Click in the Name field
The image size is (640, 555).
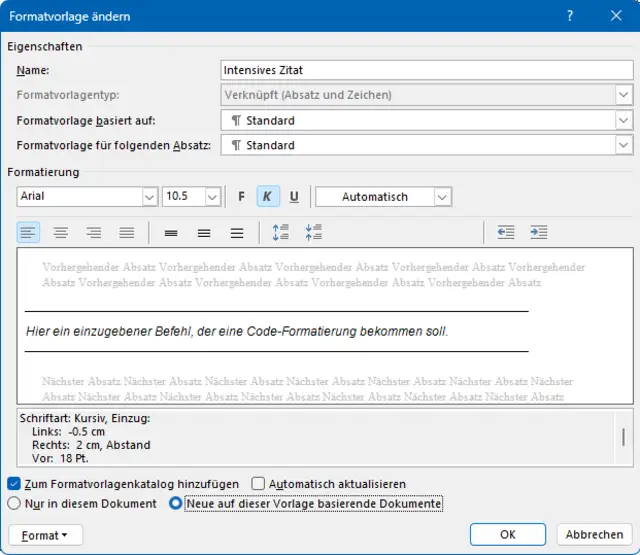[426, 71]
